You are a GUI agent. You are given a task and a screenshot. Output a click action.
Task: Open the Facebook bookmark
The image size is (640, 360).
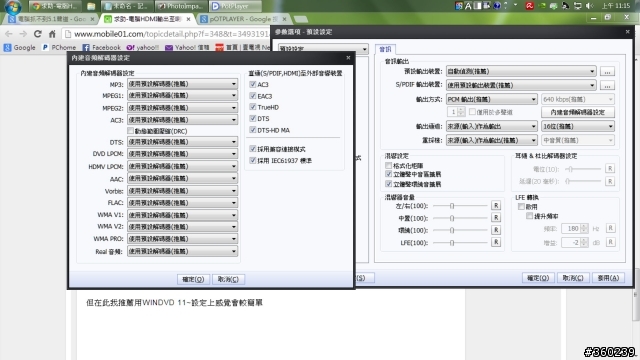(x=101, y=47)
